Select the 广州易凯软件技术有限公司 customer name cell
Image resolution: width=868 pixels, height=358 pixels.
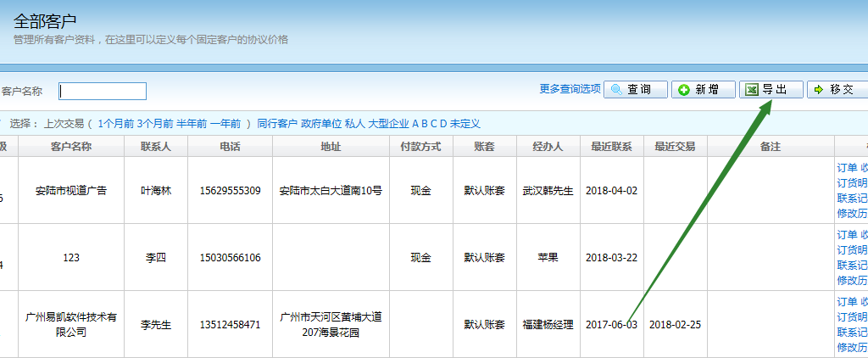tap(71, 324)
